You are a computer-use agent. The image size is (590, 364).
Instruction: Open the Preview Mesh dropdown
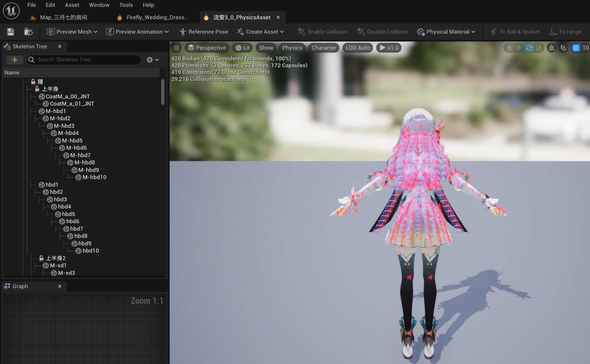tap(72, 32)
